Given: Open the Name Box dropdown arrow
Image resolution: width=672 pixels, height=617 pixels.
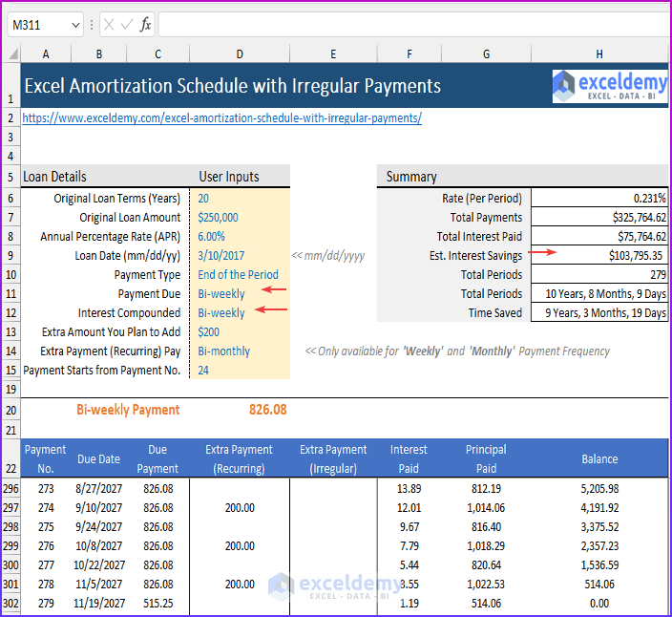Looking at the screenshot, I should 74,25.
